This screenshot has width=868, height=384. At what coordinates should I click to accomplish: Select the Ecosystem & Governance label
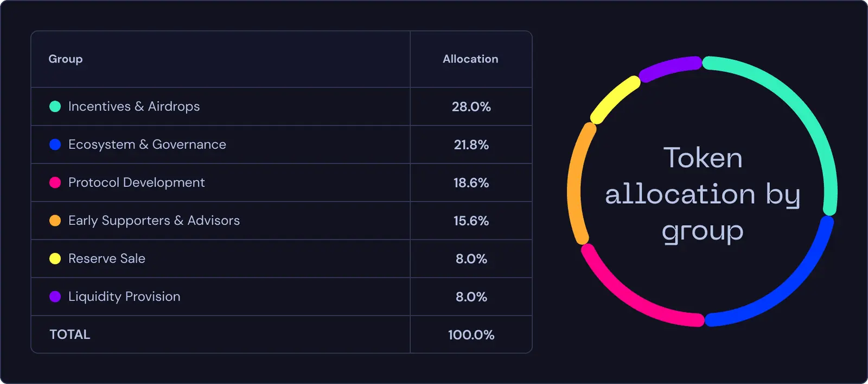[147, 144]
